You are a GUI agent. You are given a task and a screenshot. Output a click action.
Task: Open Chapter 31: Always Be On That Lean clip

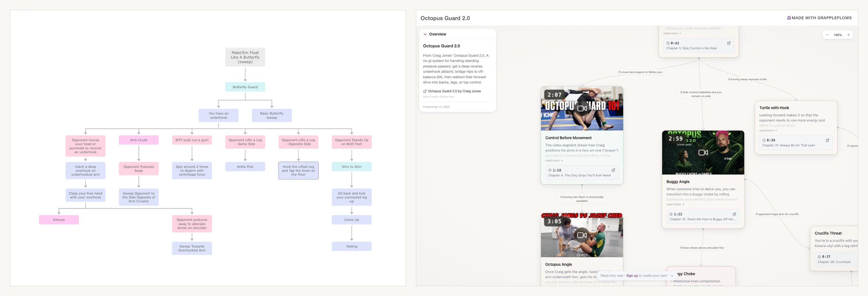(x=796, y=143)
